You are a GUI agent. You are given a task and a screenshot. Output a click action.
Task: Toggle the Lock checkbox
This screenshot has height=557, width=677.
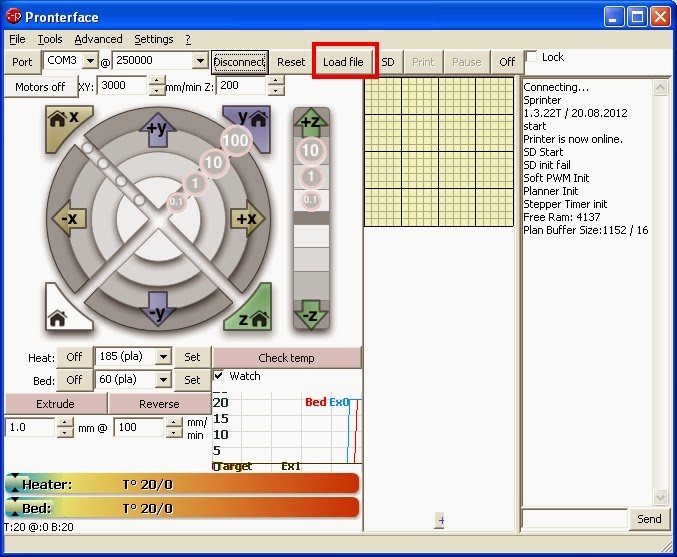tap(531, 57)
